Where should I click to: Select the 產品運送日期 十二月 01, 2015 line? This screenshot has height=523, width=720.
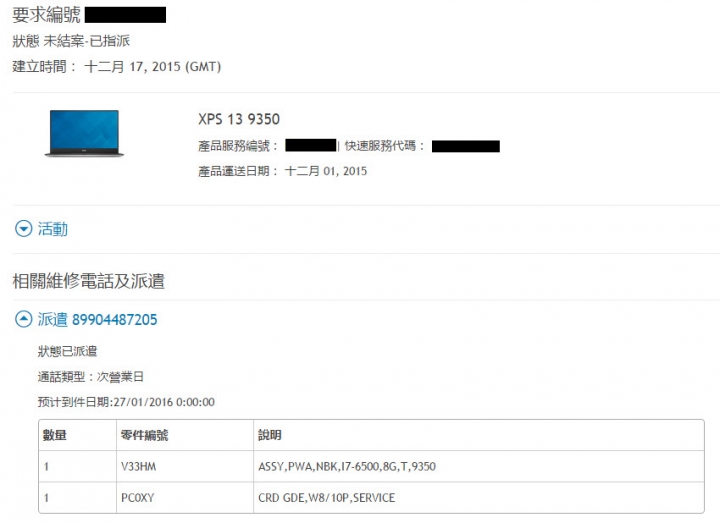coord(282,171)
